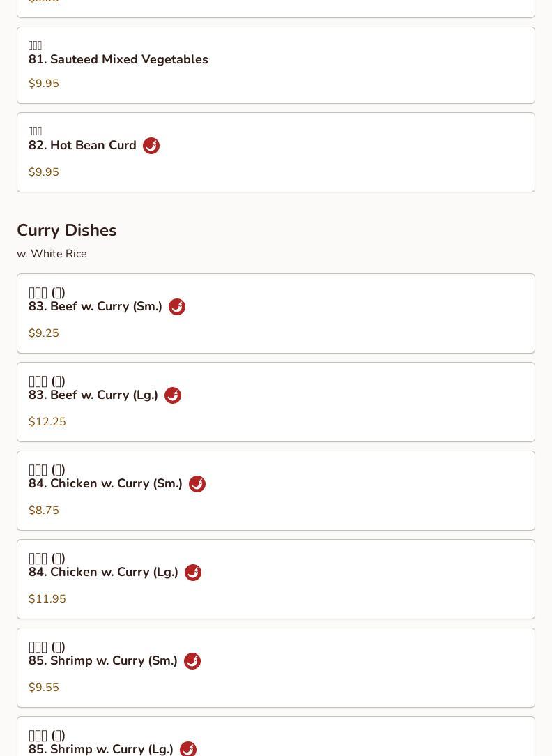
Task: Click the "w. White Rice" section description
Action: tap(52, 254)
